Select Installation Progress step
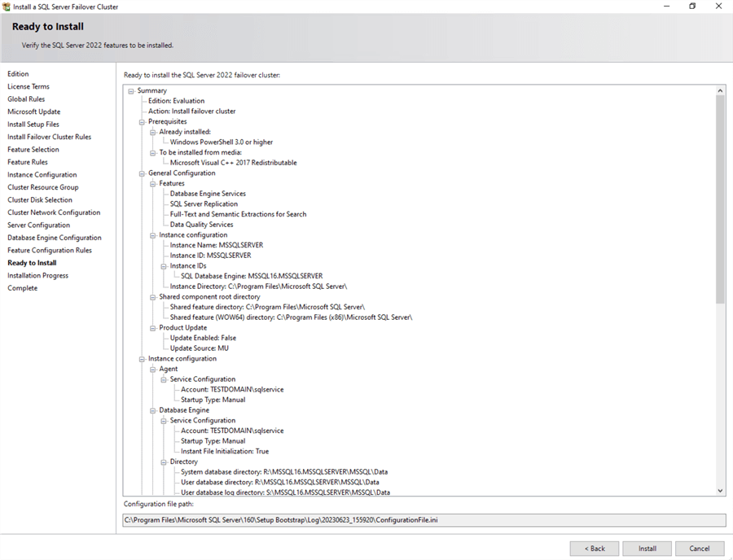The height and width of the screenshot is (560, 733). 37,276
